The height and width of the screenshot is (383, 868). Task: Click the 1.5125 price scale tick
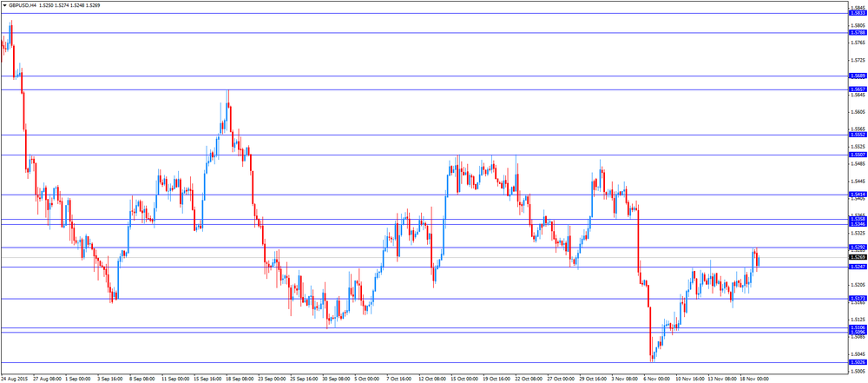pos(858,320)
